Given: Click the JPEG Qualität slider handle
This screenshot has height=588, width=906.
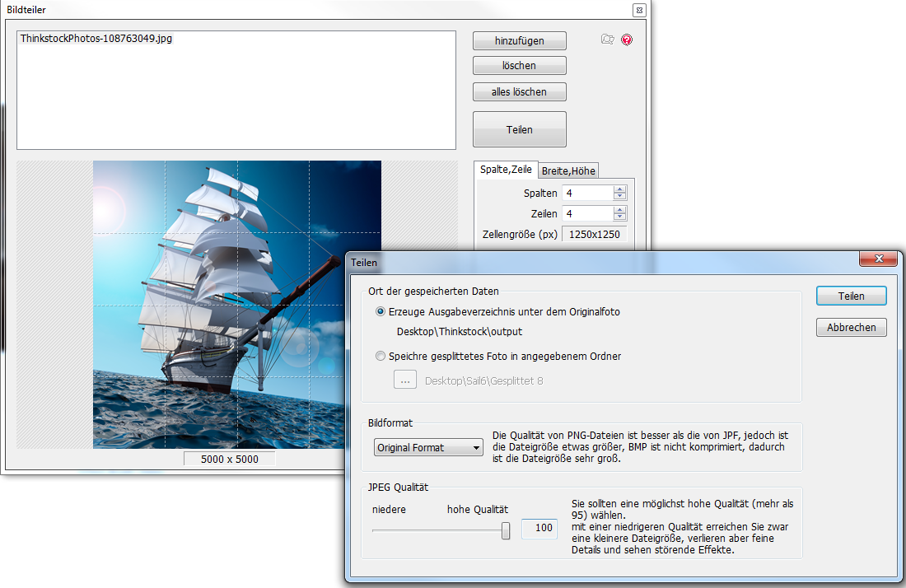Looking at the screenshot, I should pyautogui.click(x=506, y=530).
